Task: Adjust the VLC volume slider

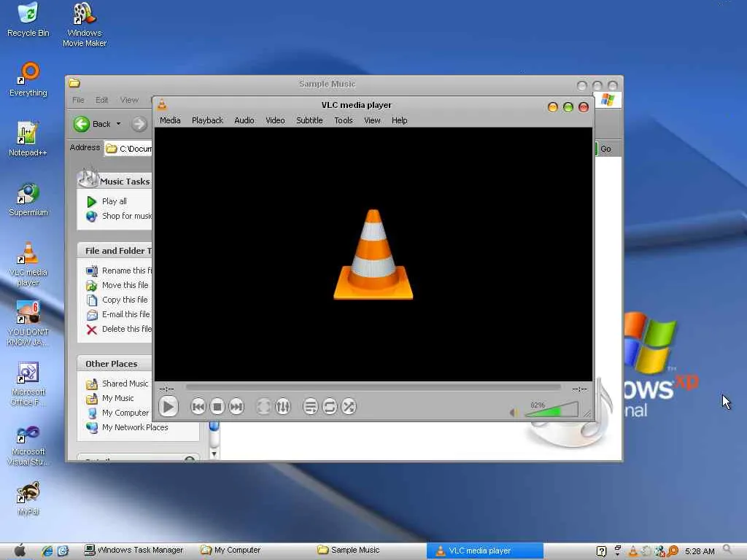Action: tap(551, 410)
